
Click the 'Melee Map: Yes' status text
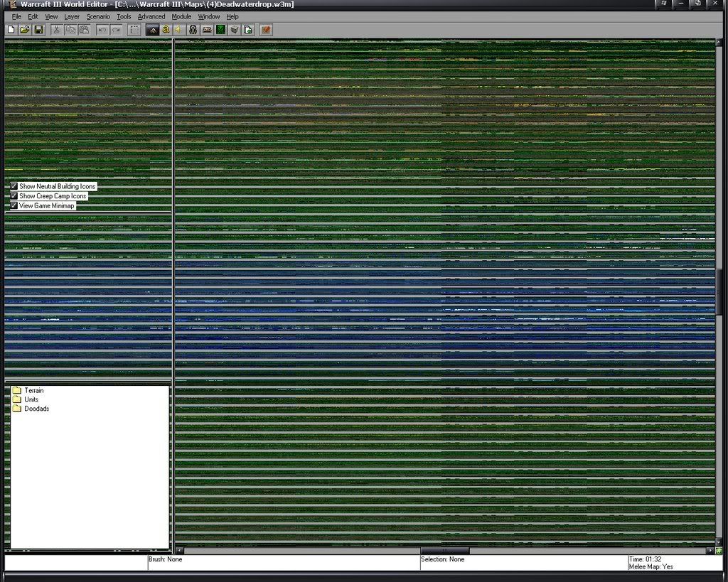(651, 566)
